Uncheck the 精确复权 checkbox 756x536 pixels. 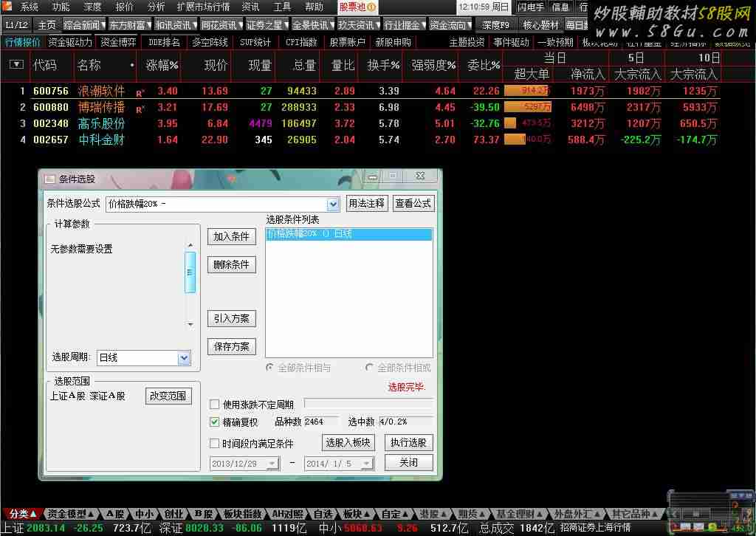click(215, 422)
